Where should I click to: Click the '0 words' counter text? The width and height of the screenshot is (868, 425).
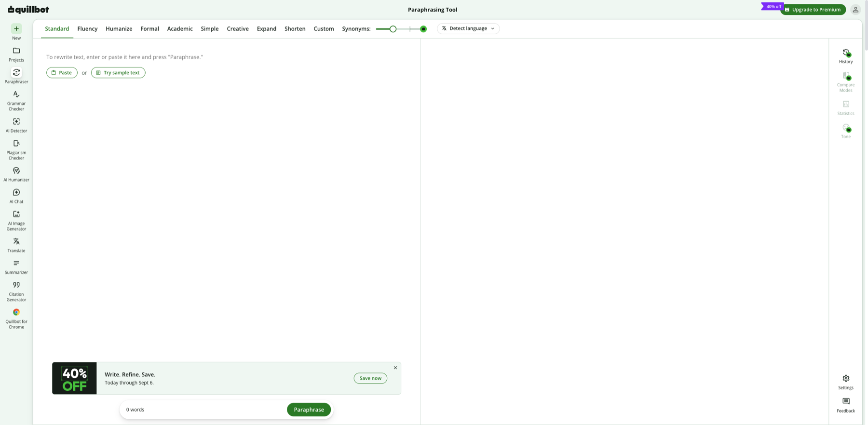point(135,410)
